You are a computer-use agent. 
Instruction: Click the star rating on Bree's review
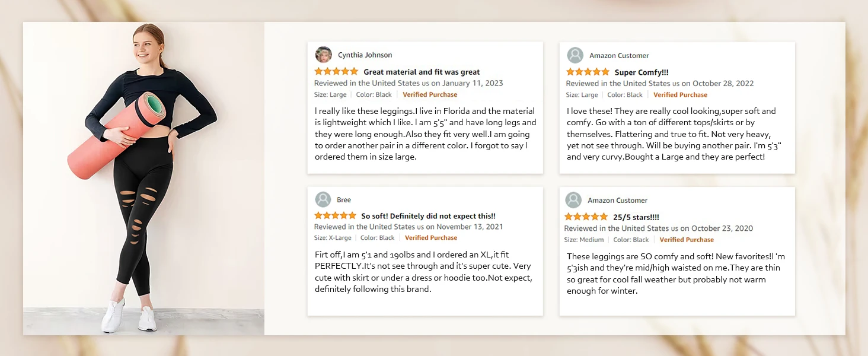pos(335,216)
